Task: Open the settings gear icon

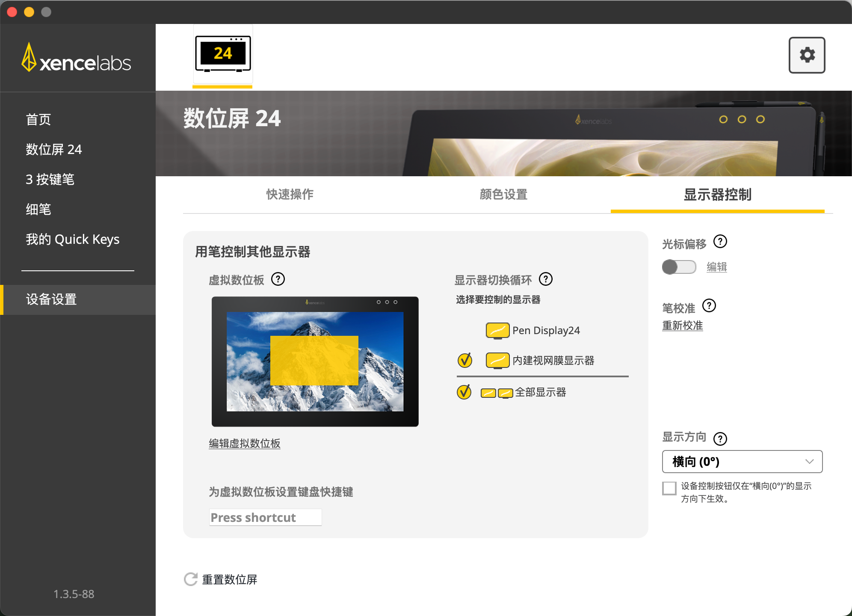Action: click(807, 55)
